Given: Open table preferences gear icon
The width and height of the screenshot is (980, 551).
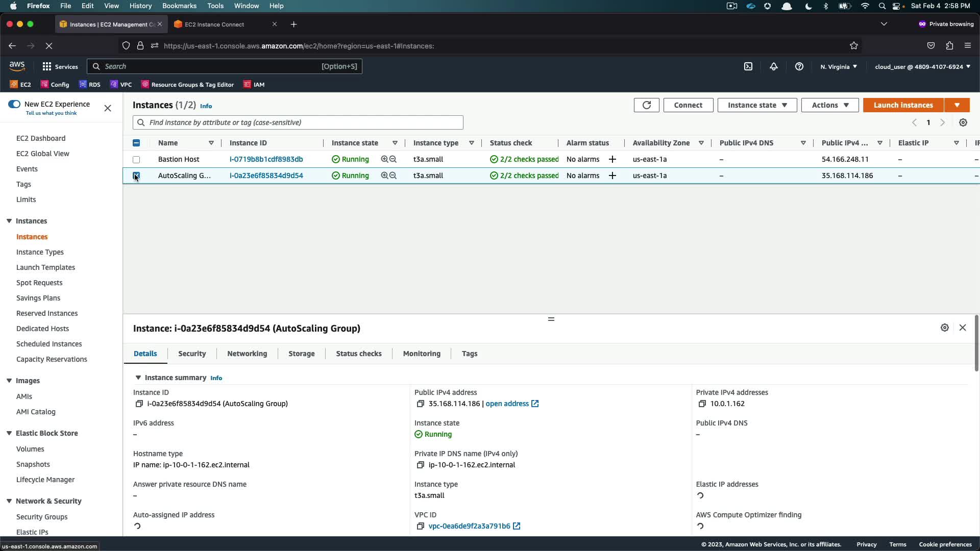Looking at the screenshot, I should (963, 122).
